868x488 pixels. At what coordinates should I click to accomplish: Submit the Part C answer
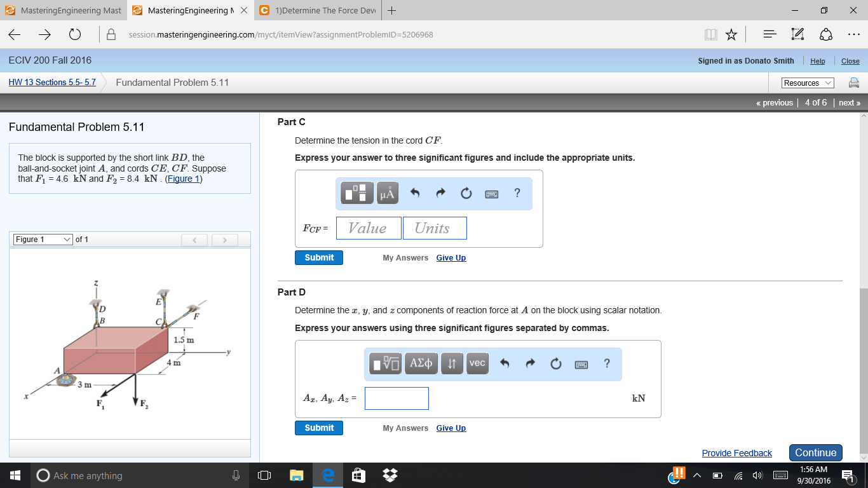point(318,257)
